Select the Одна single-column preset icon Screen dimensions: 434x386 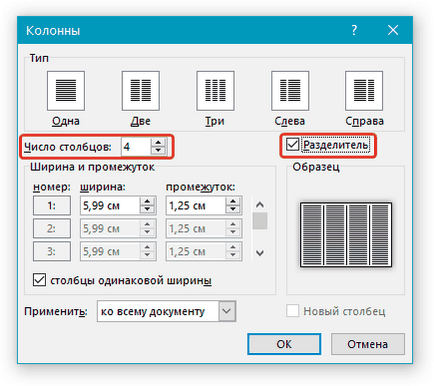[66, 91]
